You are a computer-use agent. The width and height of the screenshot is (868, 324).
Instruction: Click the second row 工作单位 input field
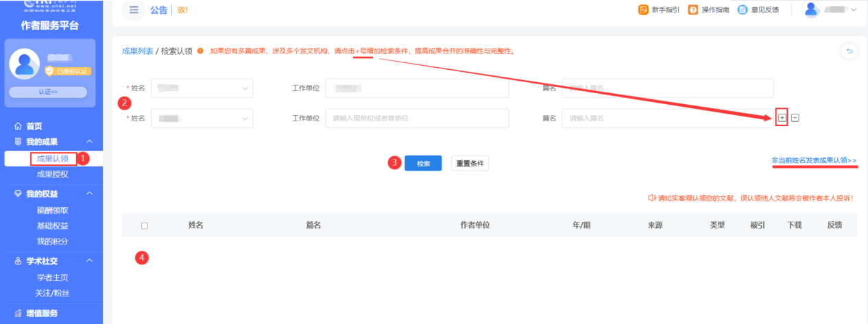point(417,118)
